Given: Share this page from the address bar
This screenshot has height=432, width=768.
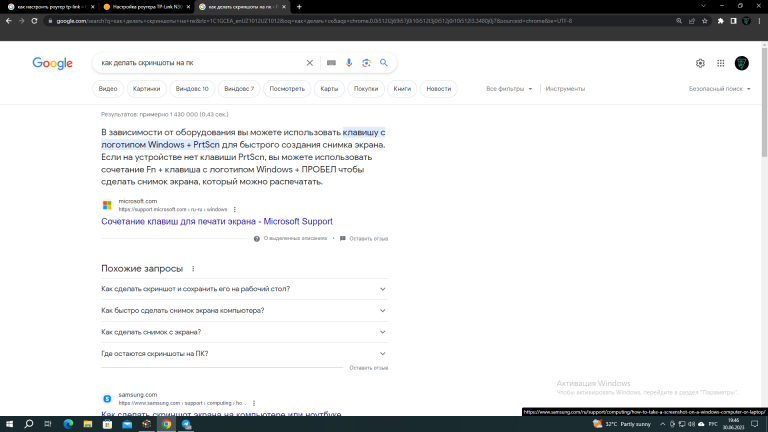Looking at the screenshot, I should (692, 21).
